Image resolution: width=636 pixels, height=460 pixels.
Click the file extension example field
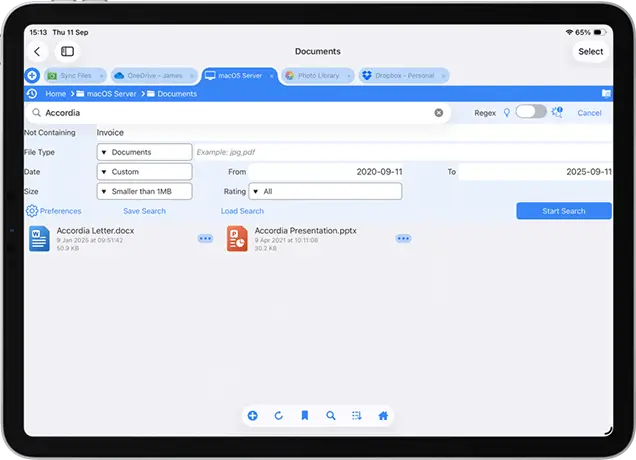pyautogui.click(x=404, y=152)
